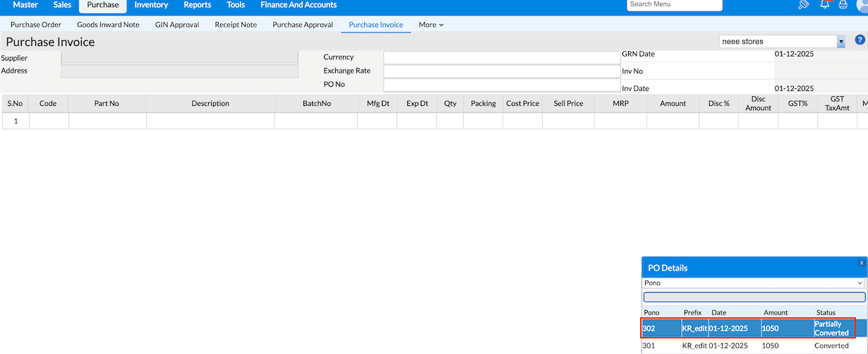Screen dimensions: 868x354
Task: Open the Reports menu
Action: pos(198,5)
